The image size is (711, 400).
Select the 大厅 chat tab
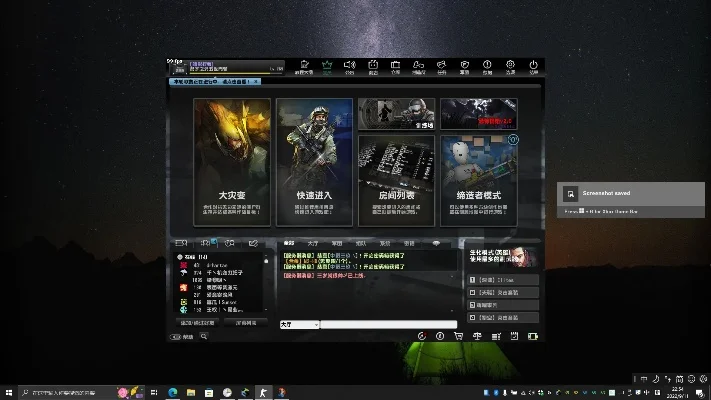(x=312, y=244)
